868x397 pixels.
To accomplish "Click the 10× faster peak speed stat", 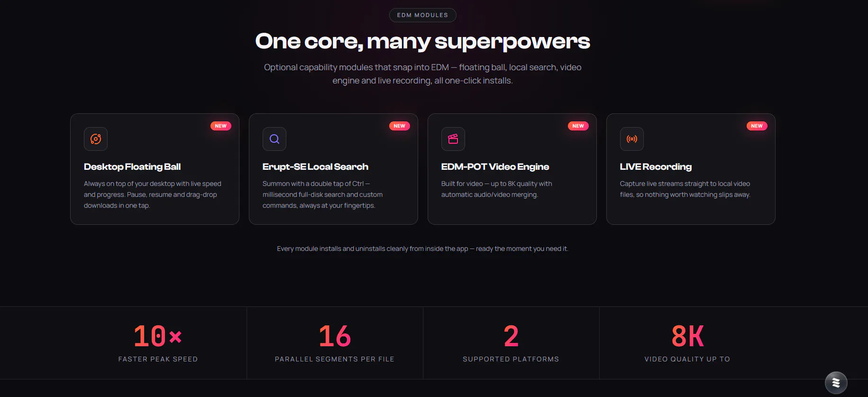I will point(158,343).
